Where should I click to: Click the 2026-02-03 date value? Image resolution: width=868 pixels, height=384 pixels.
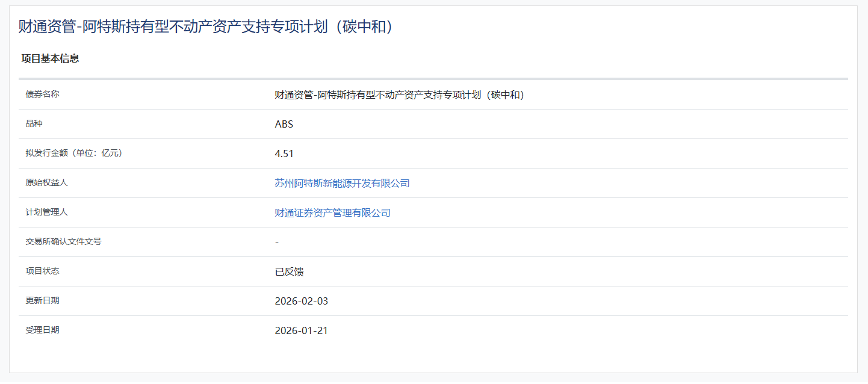(x=302, y=301)
